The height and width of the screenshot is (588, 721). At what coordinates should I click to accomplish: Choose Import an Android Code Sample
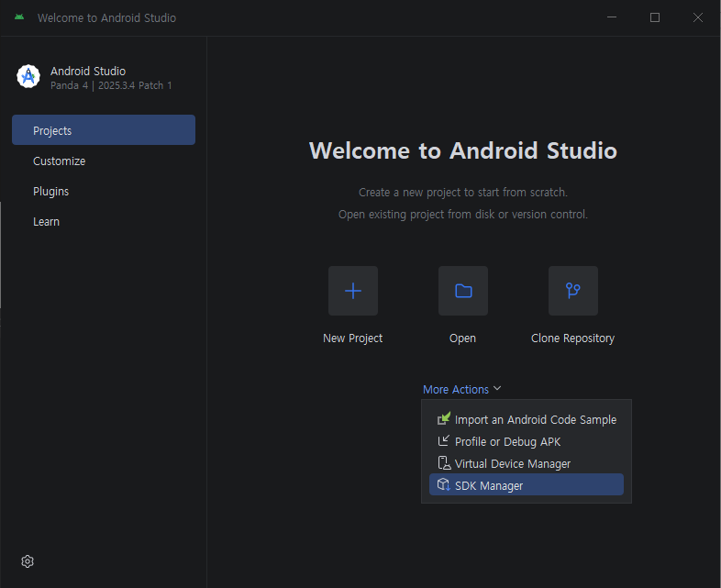[527, 419]
